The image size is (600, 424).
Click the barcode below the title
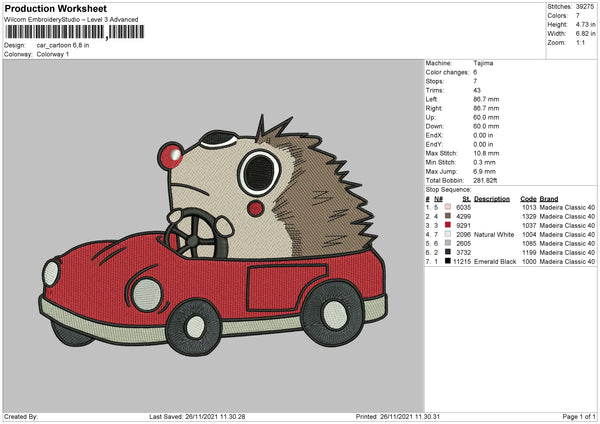74,32
